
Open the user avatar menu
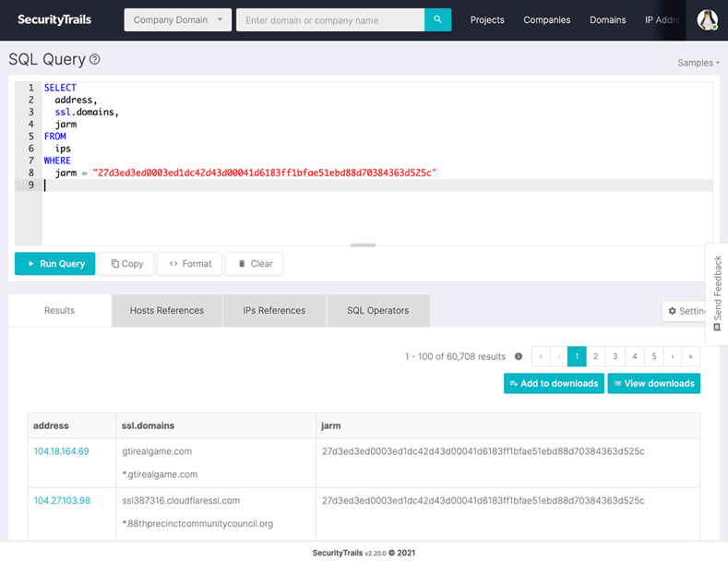707,20
